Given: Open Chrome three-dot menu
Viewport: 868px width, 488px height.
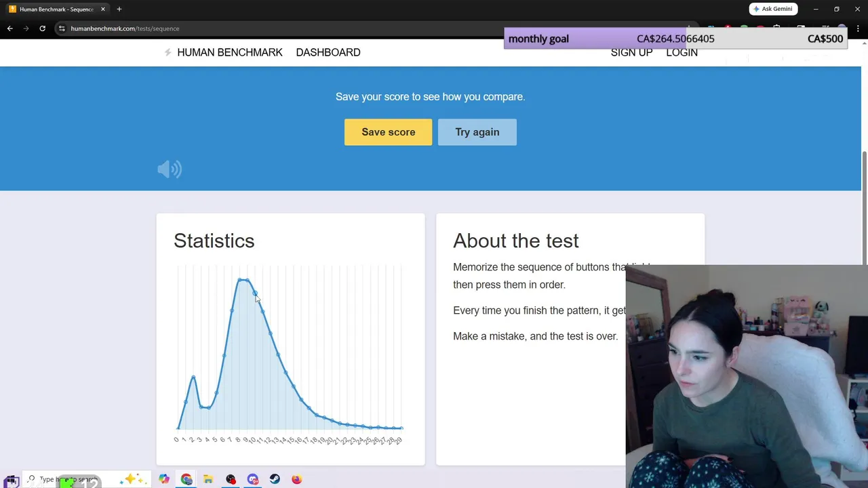Looking at the screenshot, I should click(859, 28).
